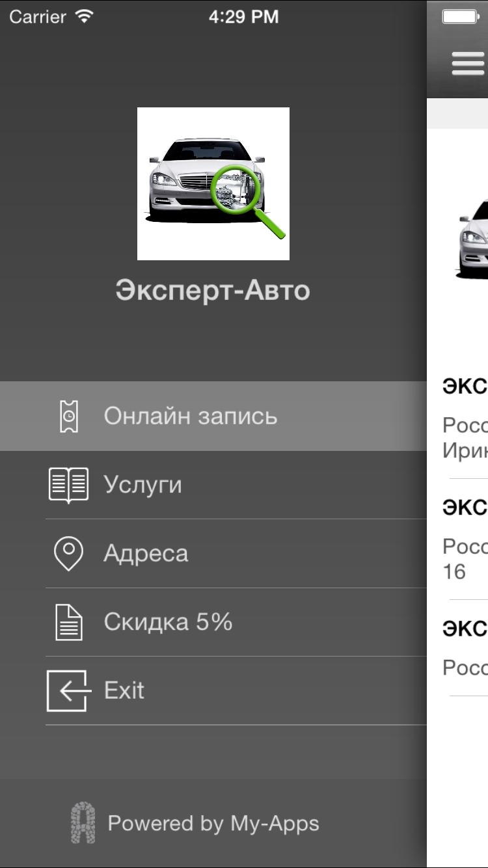Open the Скидка 5% menu item
Screen dimensions: 488x868
point(213,623)
